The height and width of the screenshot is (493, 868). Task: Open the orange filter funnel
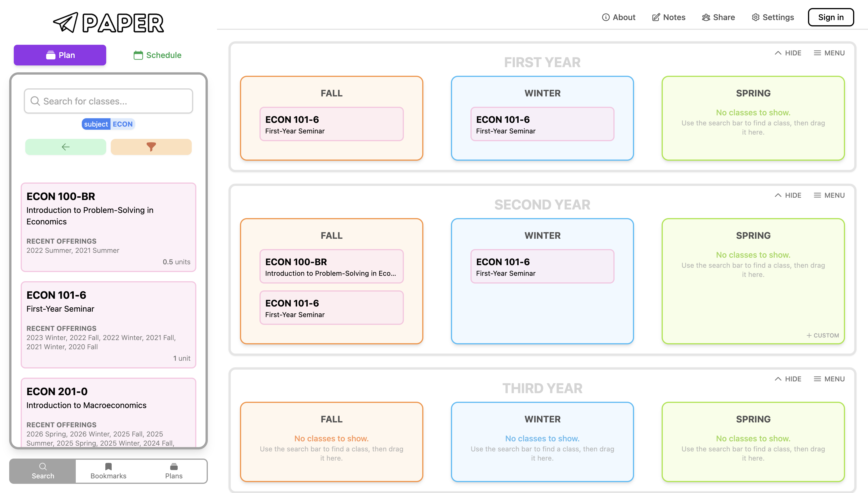(151, 147)
